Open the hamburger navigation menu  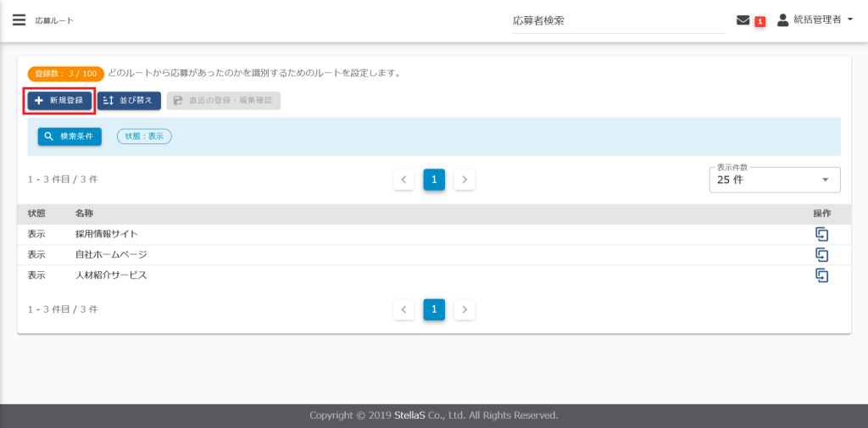[19, 20]
